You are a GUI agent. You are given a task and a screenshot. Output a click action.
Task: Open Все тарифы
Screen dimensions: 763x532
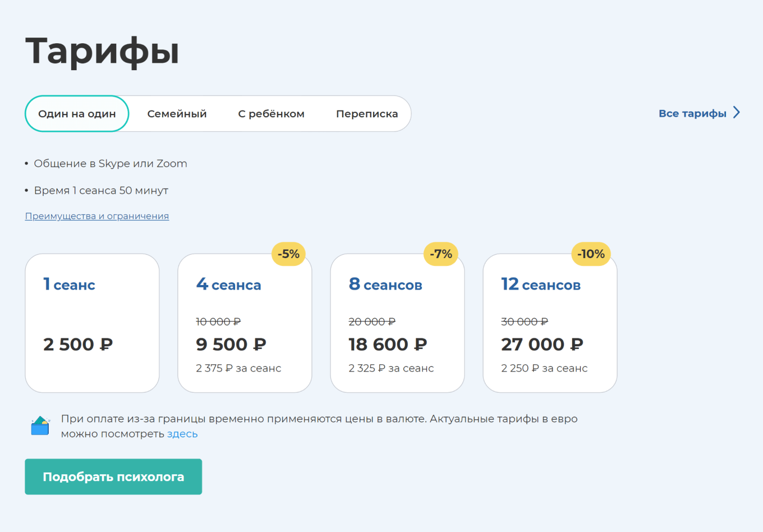point(693,113)
